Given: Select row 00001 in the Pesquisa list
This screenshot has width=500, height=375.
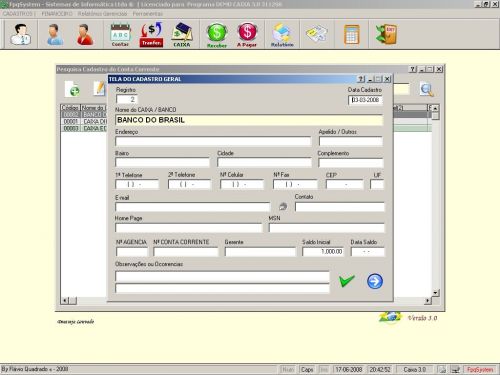Looking at the screenshot, I should coord(84,121).
